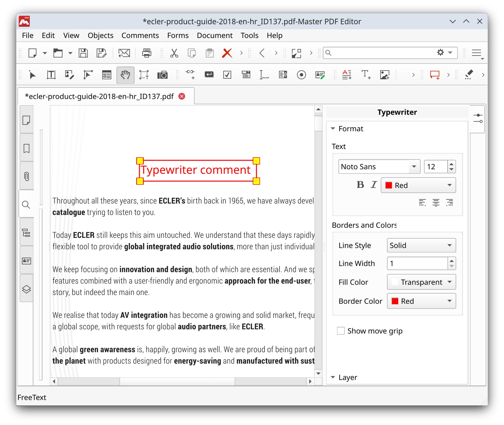The width and height of the screenshot is (504, 425).
Task: Open the Forms menu
Action: (178, 35)
